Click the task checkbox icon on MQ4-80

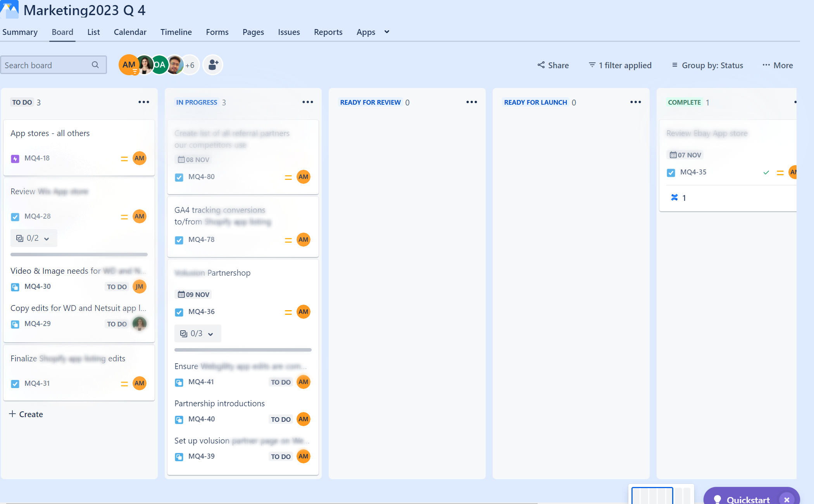click(179, 177)
